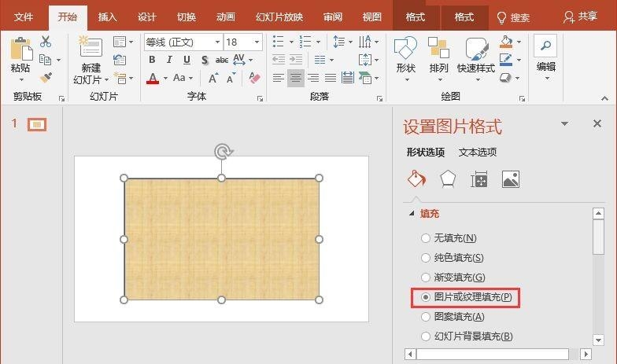Image resolution: width=617 pixels, height=364 pixels.
Task: Open the Picture icon tab in pane
Action: pyautogui.click(x=510, y=179)
